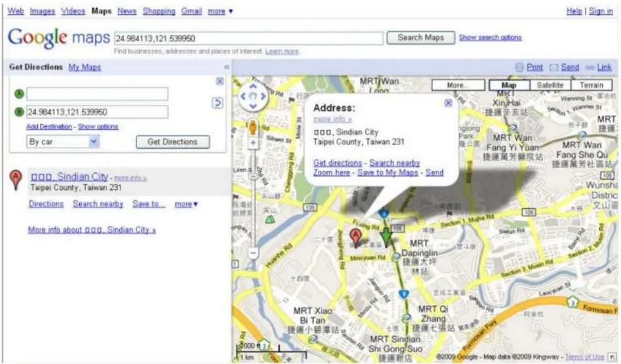Screen dimensions: 621x364
Task: Click the Sindian City result title
Action: 69,176
